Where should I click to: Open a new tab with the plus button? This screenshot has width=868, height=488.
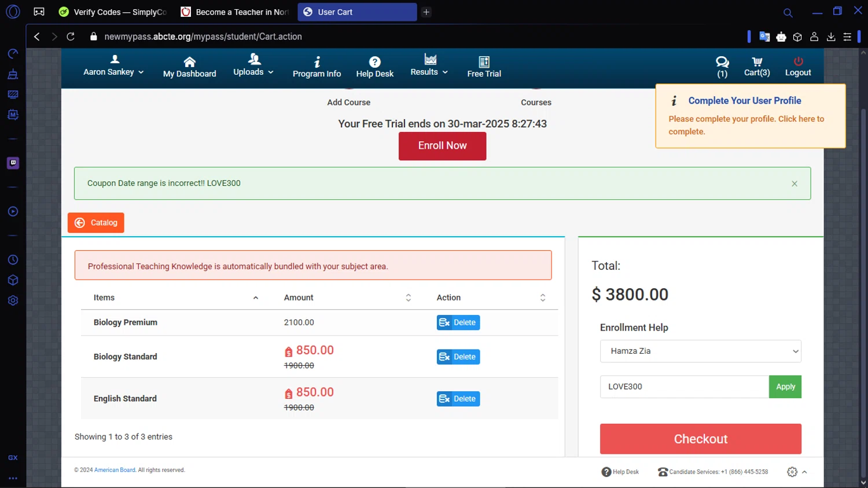pos(426,12)
